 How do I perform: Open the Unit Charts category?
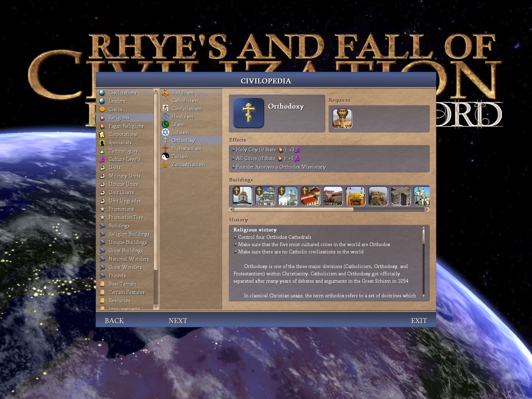pos(125,193)
